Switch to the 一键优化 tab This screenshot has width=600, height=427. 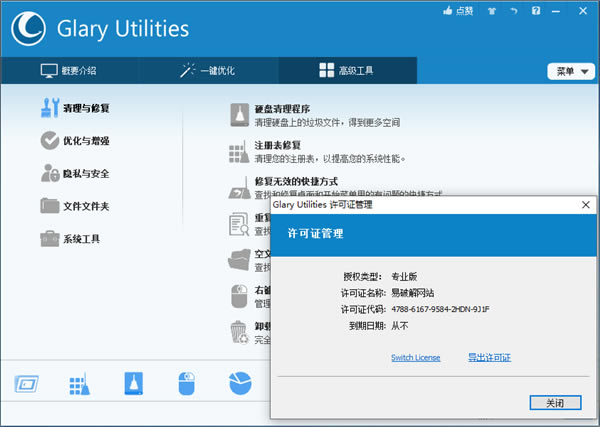[x=208, y=71]
